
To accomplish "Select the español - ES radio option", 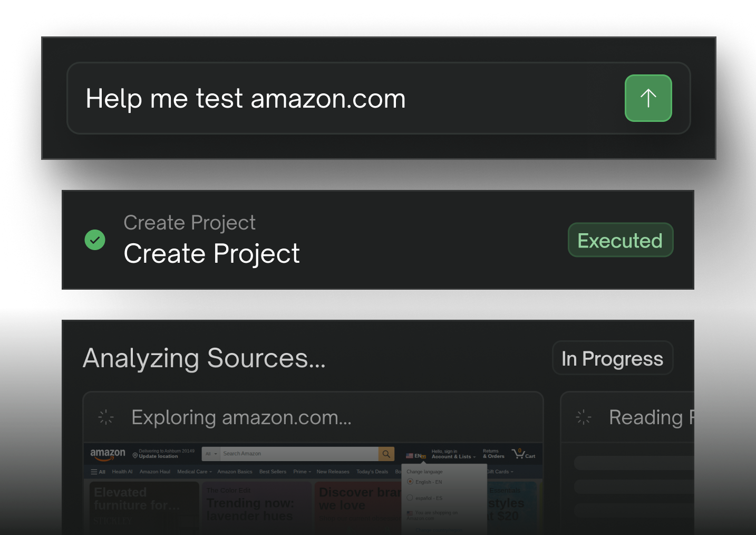I will [410, 498].
